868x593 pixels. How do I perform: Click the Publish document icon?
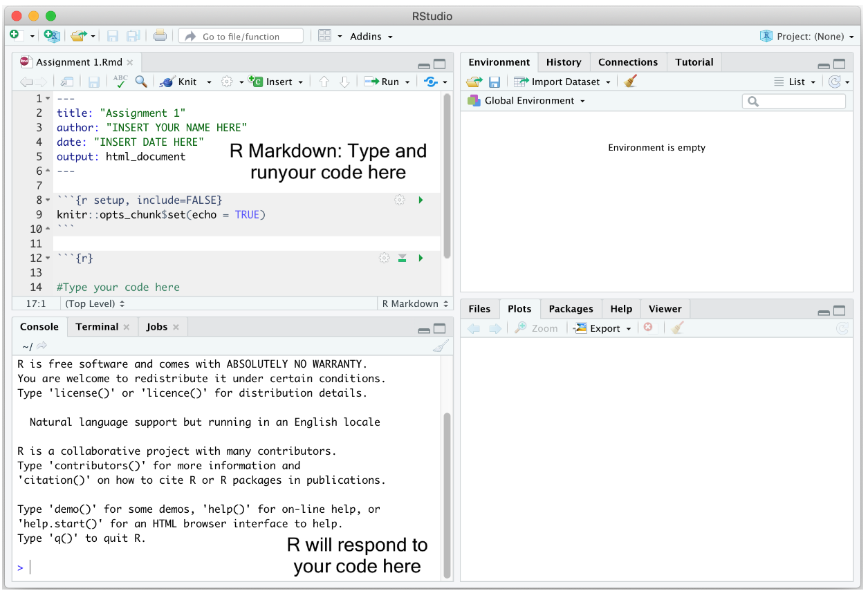(x=431, y=82)
